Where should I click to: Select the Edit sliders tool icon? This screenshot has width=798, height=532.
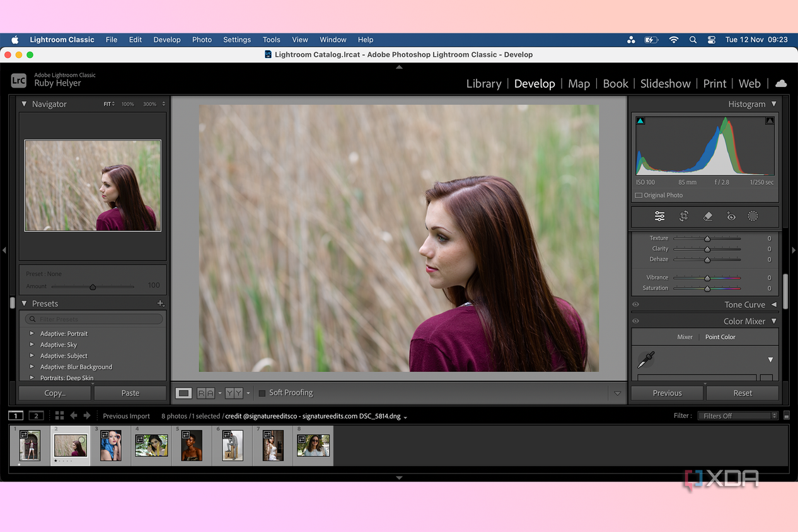tap(659, 216)
